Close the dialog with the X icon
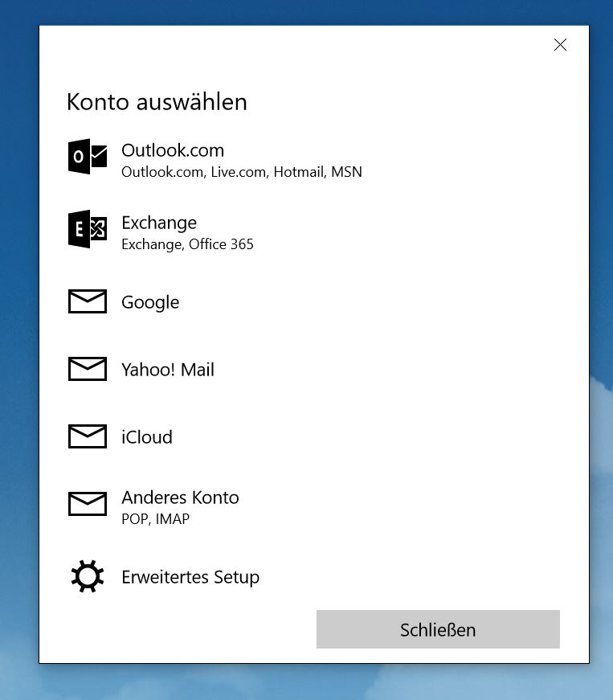The height and width of the screenshot is (700, 613). click(x=560, y=45)
